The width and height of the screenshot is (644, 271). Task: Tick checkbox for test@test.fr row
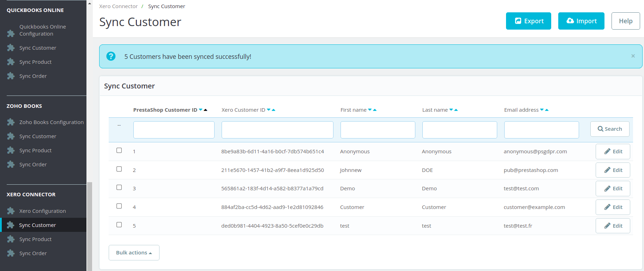(x=119, y=224)
